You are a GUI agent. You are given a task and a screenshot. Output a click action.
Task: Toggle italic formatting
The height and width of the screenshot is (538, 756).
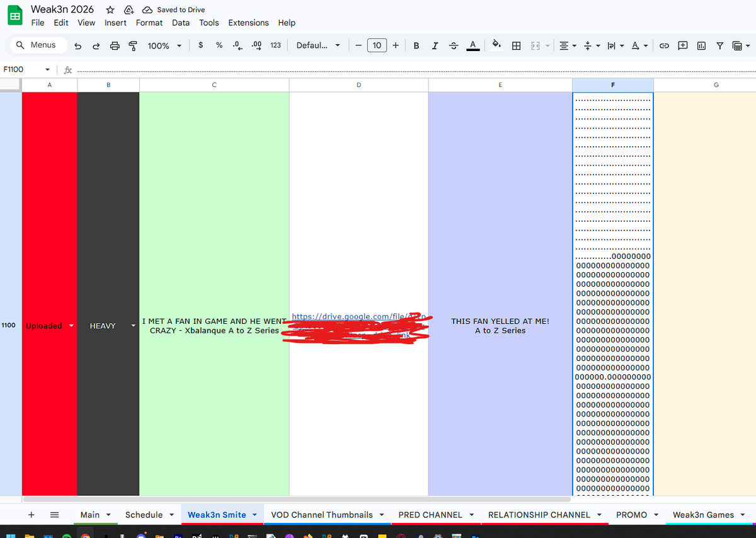coord(435,45)
